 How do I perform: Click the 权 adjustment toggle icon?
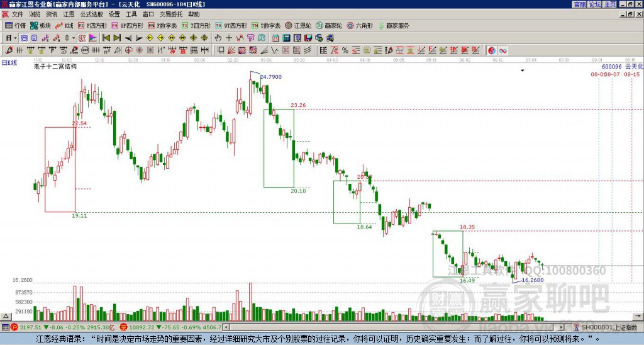point(82,38)
